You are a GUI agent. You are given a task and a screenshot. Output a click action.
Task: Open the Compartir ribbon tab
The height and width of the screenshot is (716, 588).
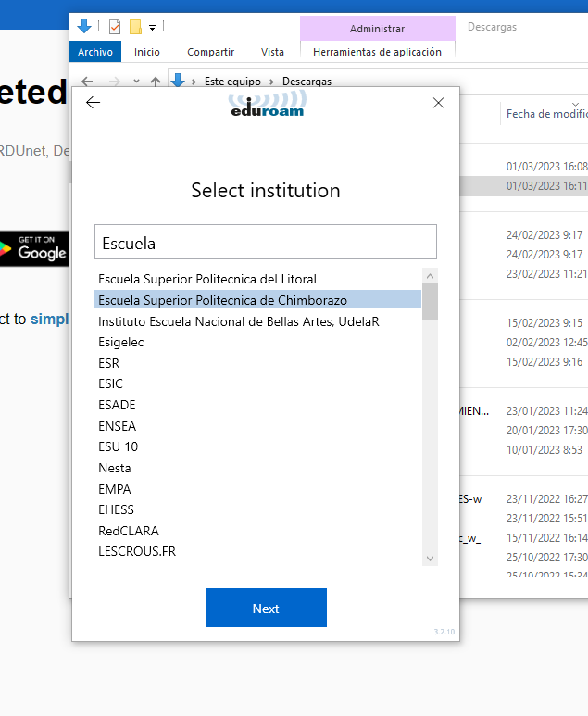point(210,52)
